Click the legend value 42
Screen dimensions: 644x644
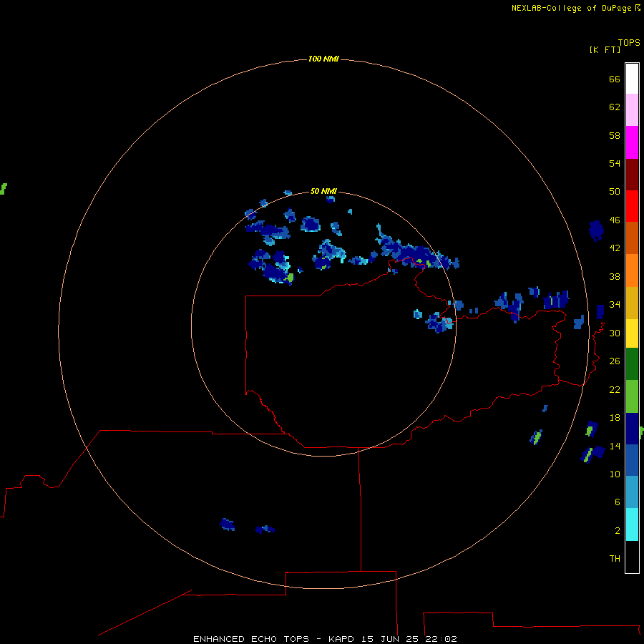[615, 248]
